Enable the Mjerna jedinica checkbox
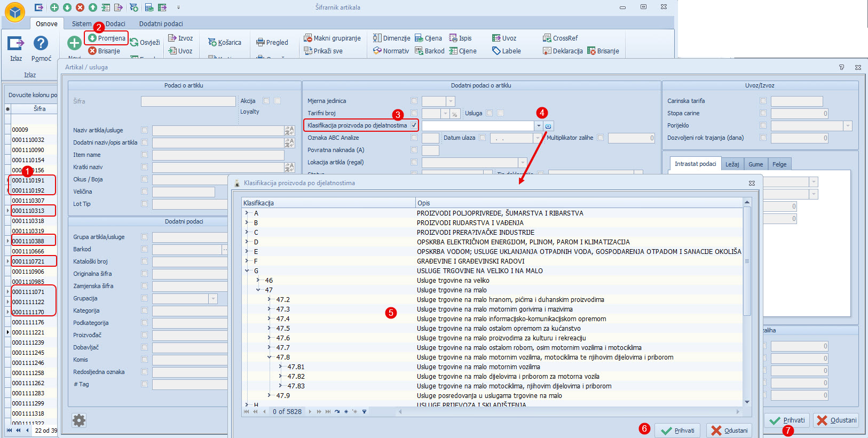This screenshot has width=868, height=438. point(414,101)
